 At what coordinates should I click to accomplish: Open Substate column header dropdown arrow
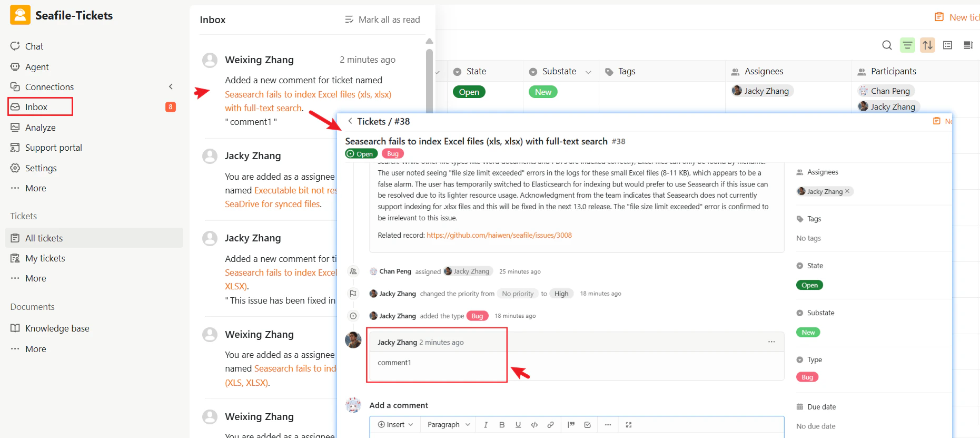tap(588, 72)
